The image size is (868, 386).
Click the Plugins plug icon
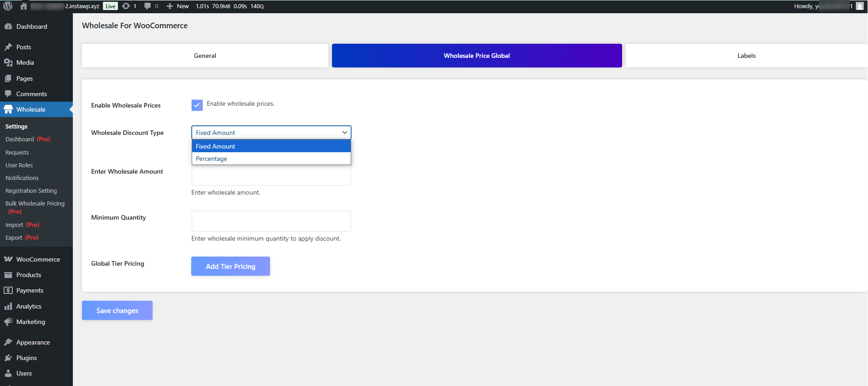(x=8, y=358)
